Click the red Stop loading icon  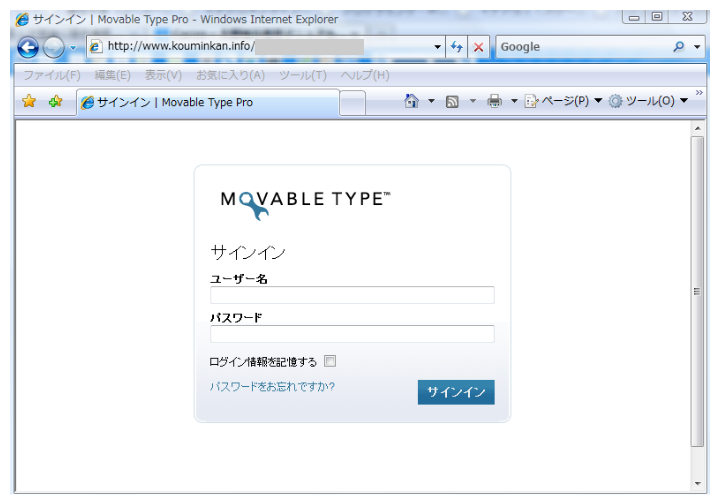(x=478, y=46)
